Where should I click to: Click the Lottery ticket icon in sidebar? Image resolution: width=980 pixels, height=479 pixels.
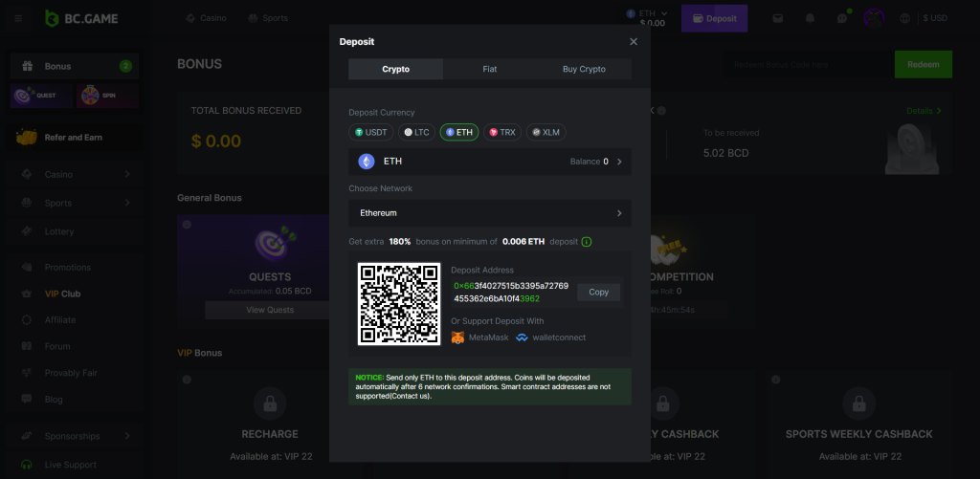tap(26, 231)
